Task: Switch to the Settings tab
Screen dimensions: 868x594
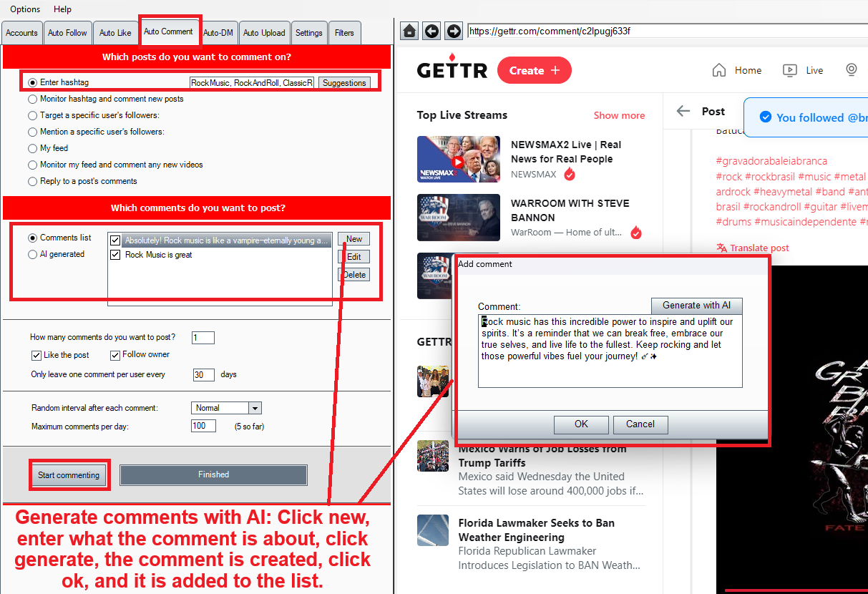Action: pos(309,33)
